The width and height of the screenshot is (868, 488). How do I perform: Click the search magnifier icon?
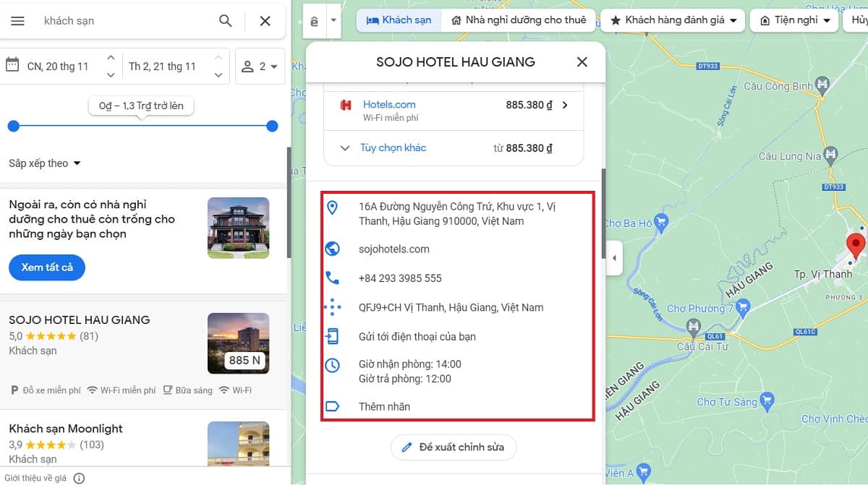point(226,21)
